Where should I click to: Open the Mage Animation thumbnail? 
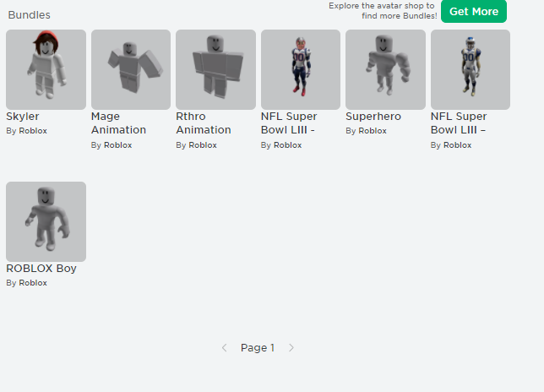click(x=131, y=69)
